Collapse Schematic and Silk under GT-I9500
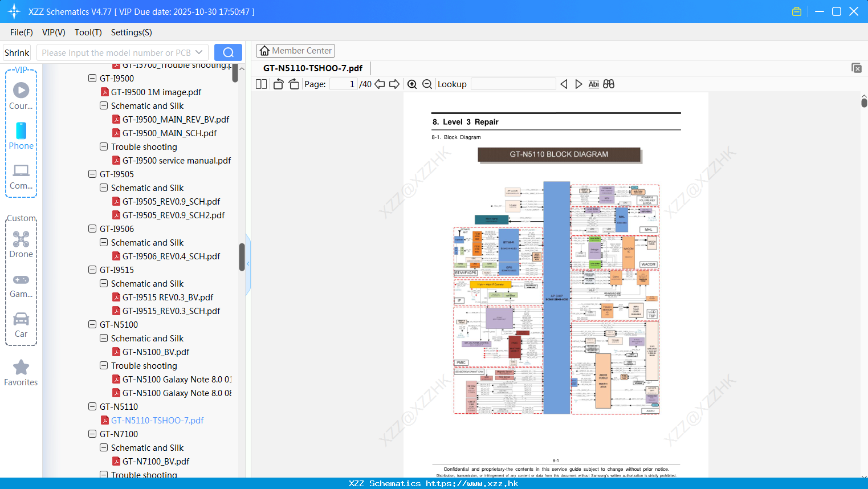 click(x=104, y=105)
